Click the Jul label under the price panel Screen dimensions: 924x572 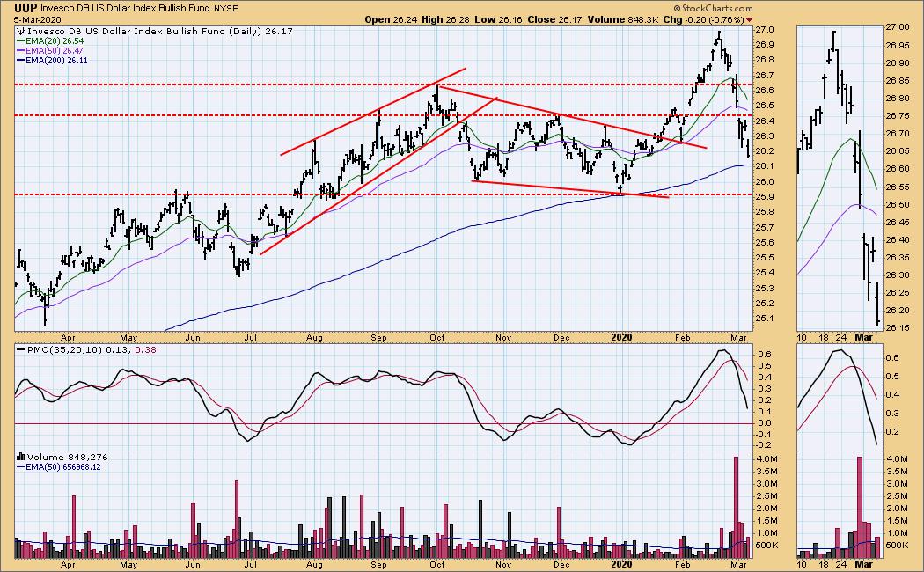[x=251, y=338]
